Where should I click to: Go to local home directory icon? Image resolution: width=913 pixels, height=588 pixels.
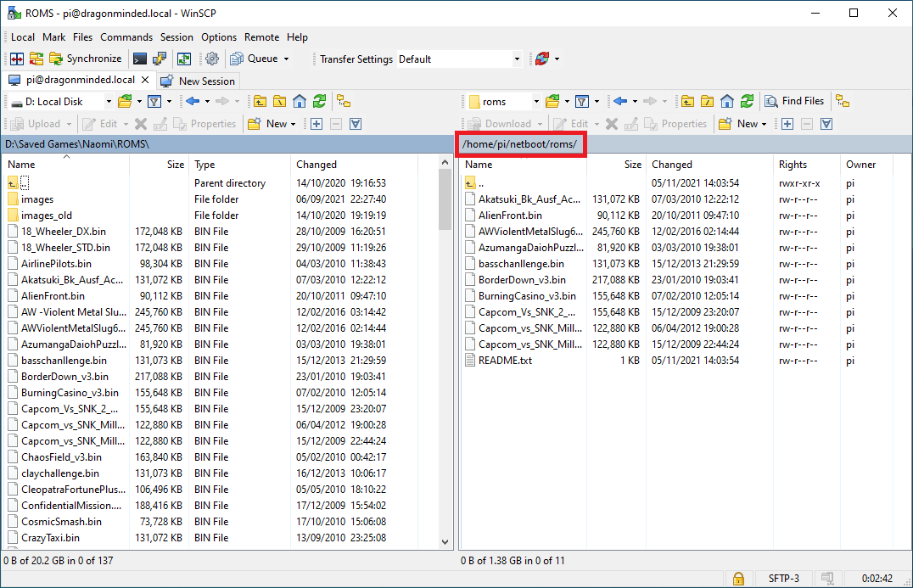[300, 102]
